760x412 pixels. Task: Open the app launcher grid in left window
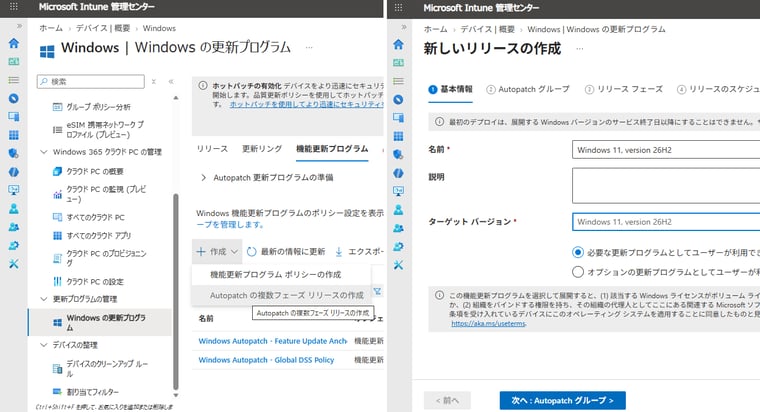click(x=14, y=7)
